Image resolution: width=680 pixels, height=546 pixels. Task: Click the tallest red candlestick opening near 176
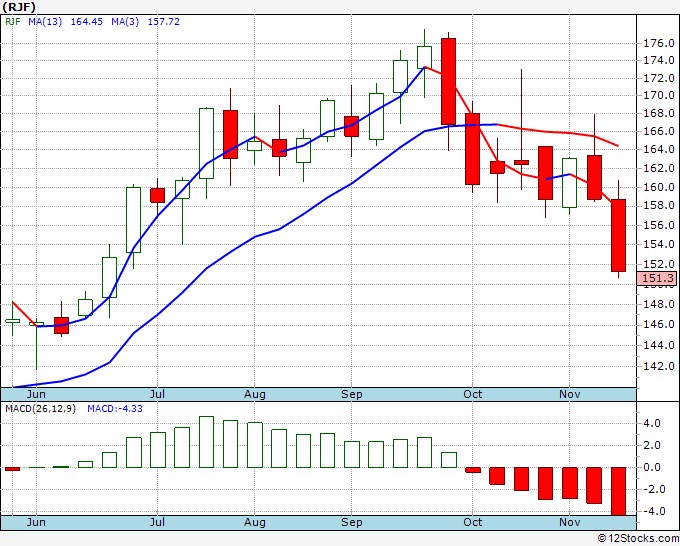(448, 81)
